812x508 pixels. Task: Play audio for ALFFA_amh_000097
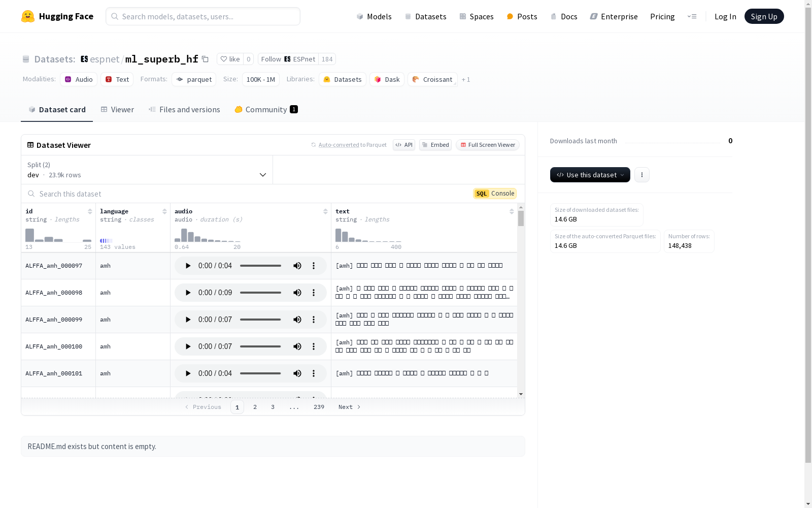point(188,266)
